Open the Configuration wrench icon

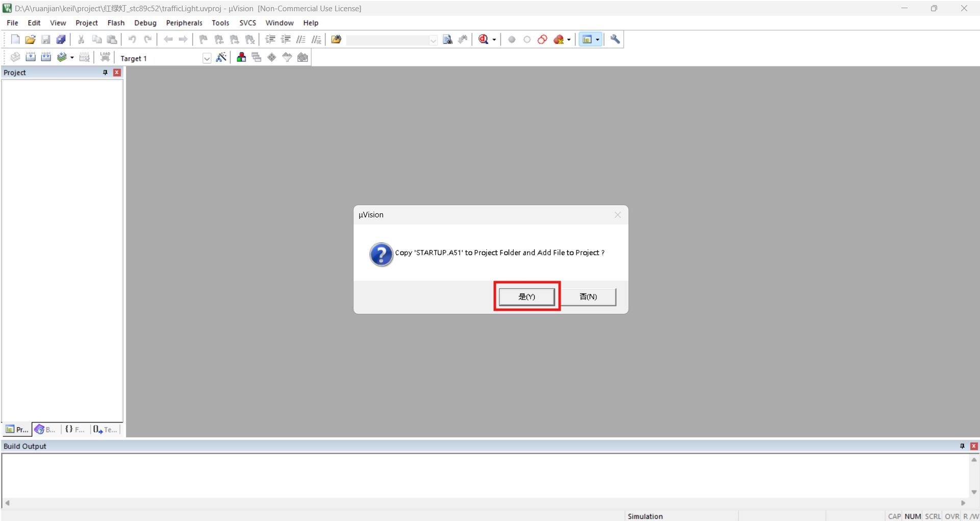click(x=615, y=39)
